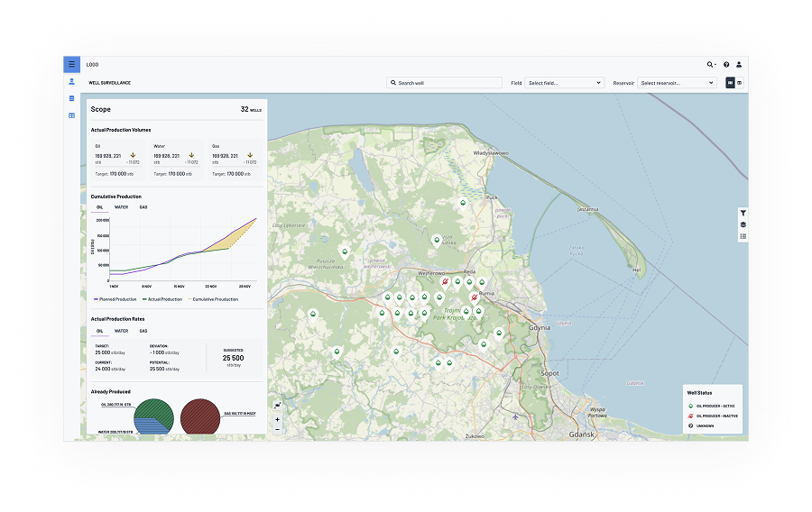Click the Scope panel heading
Viewport: 812px width, 512px height.
[x=100, y=110]
